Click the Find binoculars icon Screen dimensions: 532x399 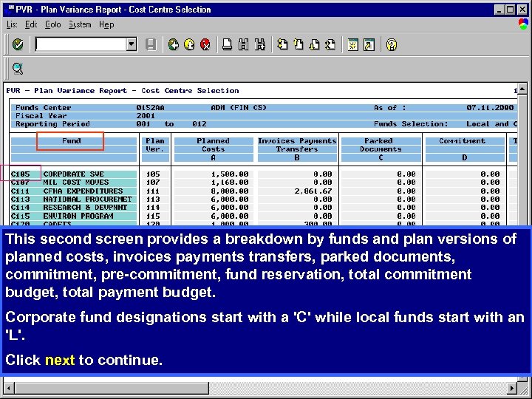[x=243, y=44]
